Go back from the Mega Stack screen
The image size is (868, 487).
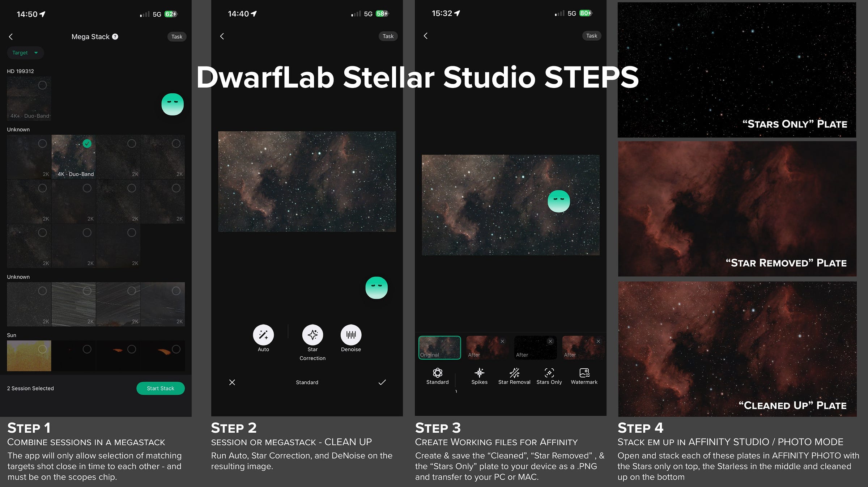point(11,37)
